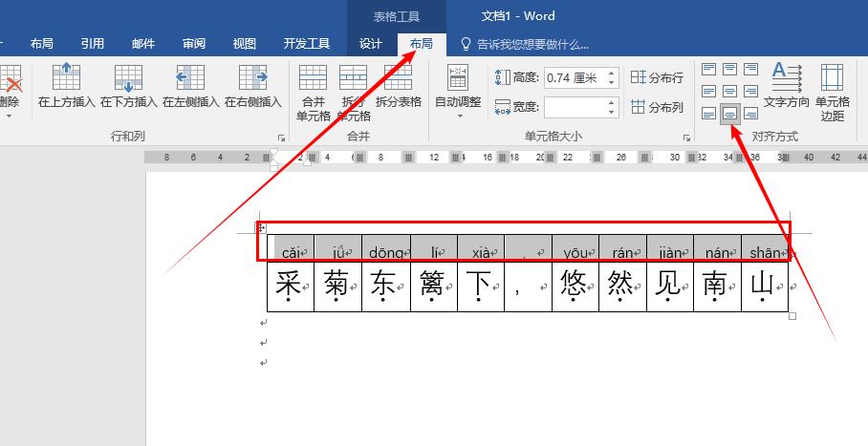Click the column width (宽度) icon
The width and height of the screenshot is (868, 446).
(x=502, y=107)
